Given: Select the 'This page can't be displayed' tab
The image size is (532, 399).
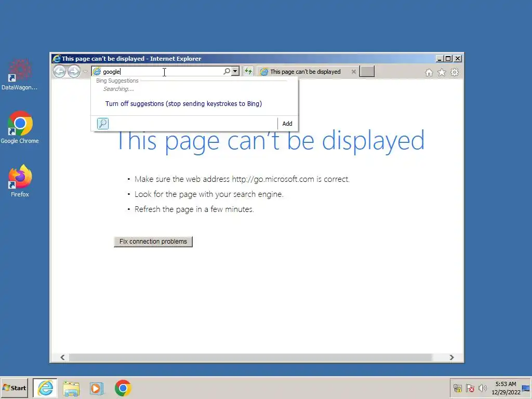Looking at the screenshot, I should pos(305,72).
